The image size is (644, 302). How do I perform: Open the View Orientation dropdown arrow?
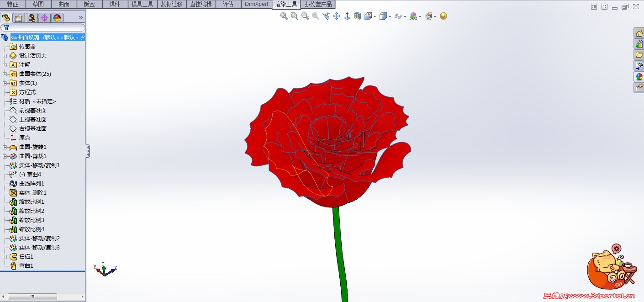pyautogui.click(x=375, y=16)
